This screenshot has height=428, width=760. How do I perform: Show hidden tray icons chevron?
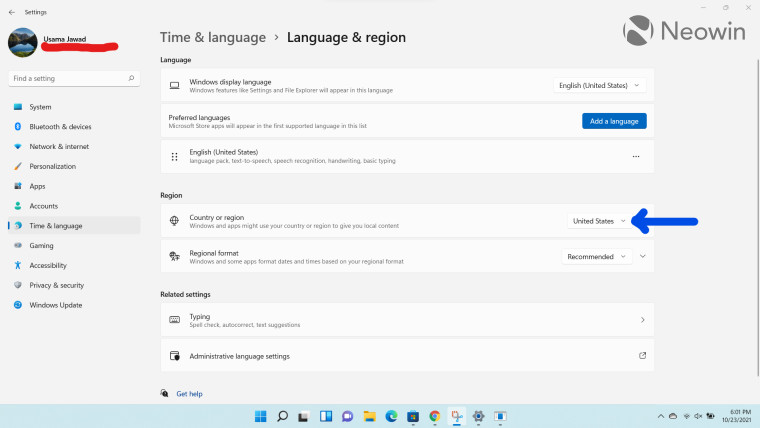(660, 416)
